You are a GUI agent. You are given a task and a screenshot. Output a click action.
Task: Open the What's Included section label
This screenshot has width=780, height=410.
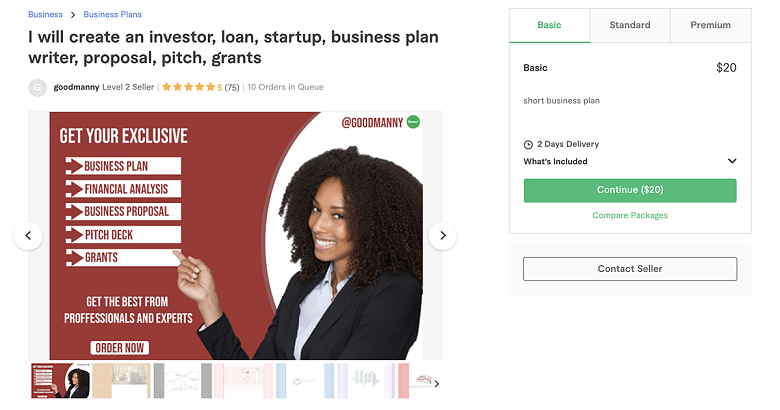(555, 161)
